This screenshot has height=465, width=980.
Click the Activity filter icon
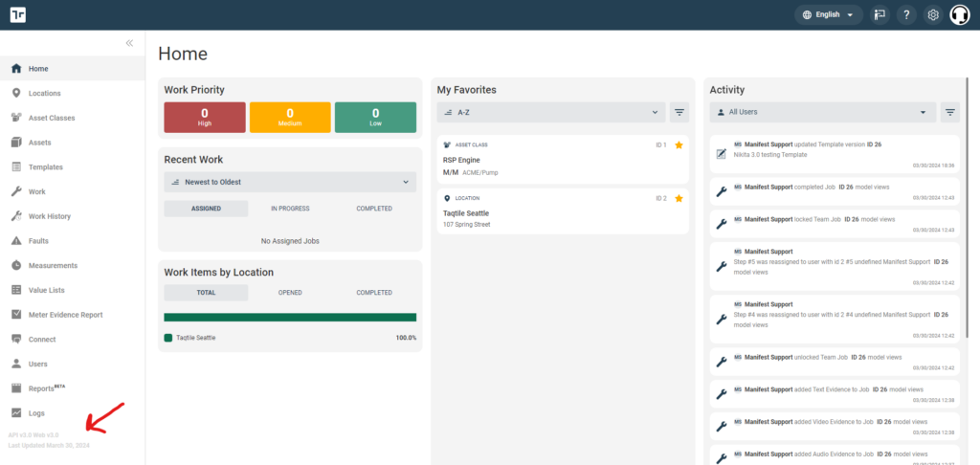coord(950,113)
